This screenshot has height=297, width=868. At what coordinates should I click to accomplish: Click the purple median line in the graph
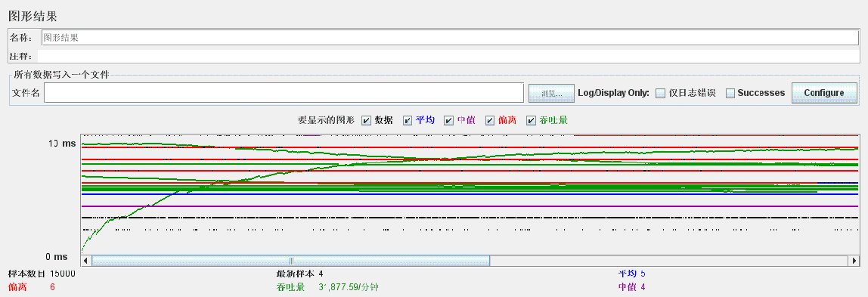click(470, 206)
